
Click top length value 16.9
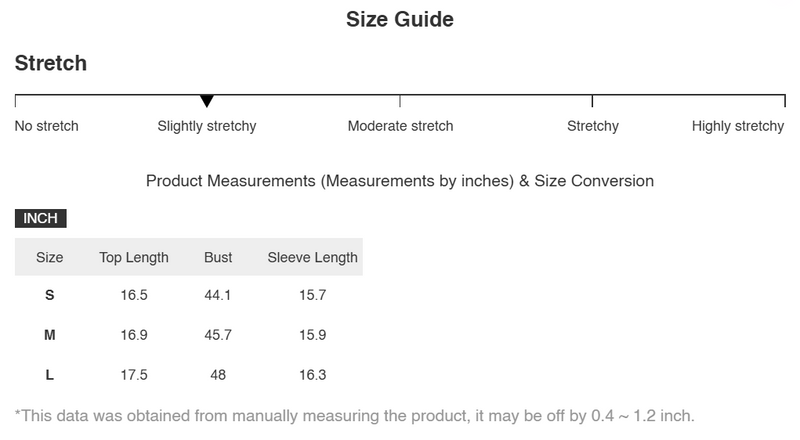134,335
